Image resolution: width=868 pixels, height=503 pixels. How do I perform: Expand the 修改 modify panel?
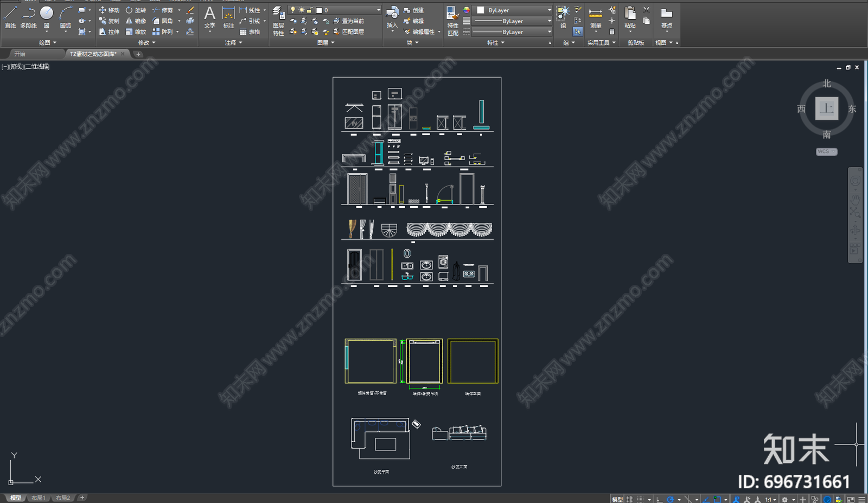pos(146,42)
